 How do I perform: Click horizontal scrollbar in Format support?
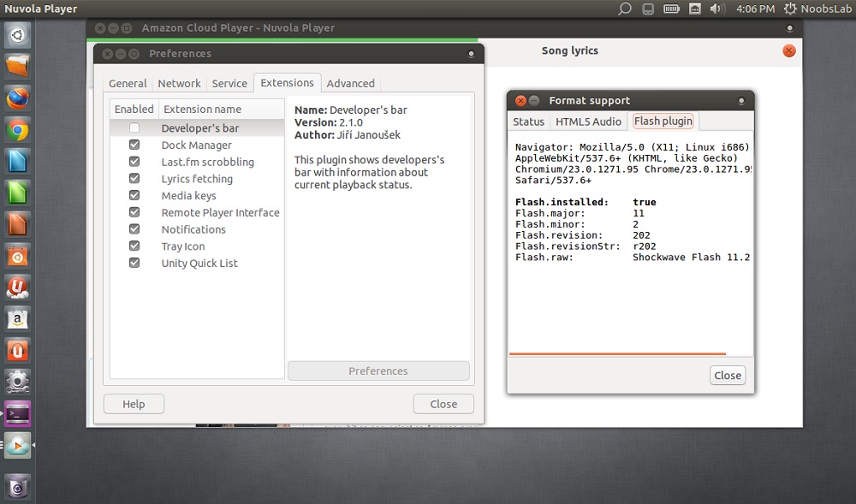click(x=617, y=354)
